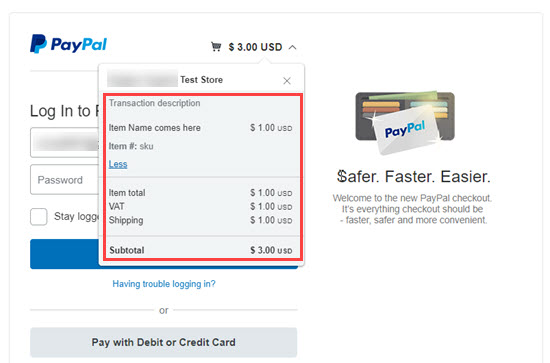Click the VAT amount line

pos(200,207)
